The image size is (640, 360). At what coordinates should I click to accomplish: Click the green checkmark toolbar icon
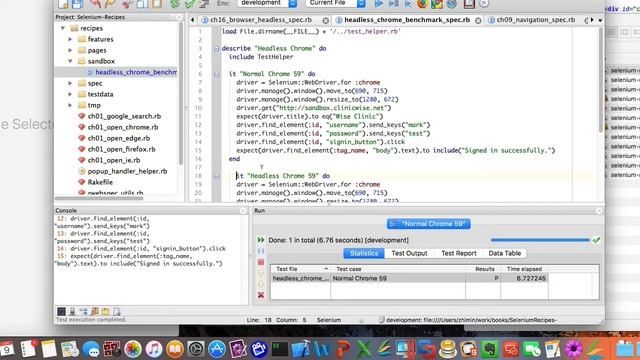click(x=190, y=4)
